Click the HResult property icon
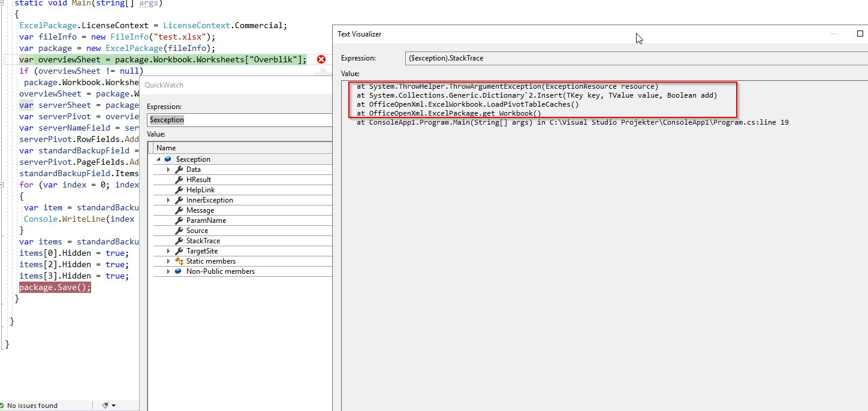Screen dimensions: 868x411 (179, 180)
